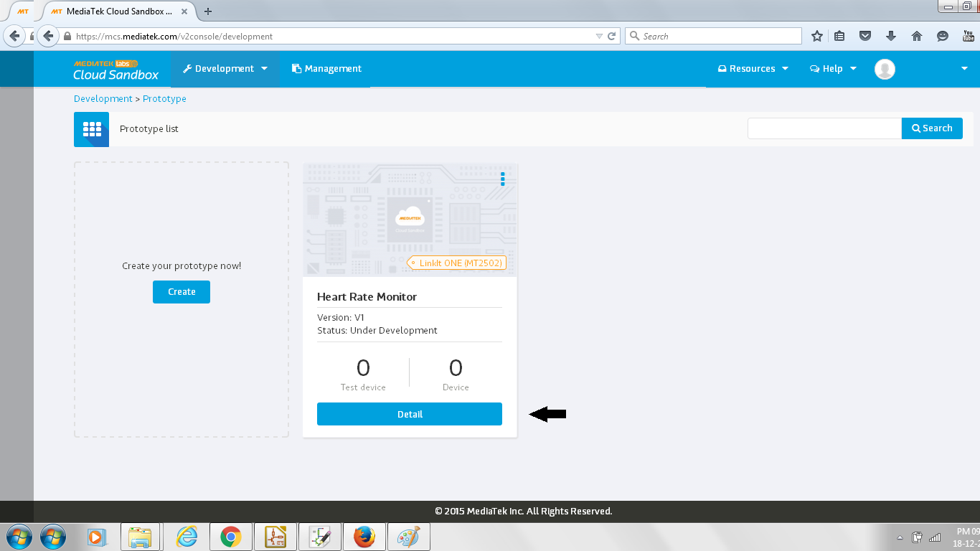Click the Prototype breadcrumb link
Screen dimensions: 980x551
(x=164, y=99)
